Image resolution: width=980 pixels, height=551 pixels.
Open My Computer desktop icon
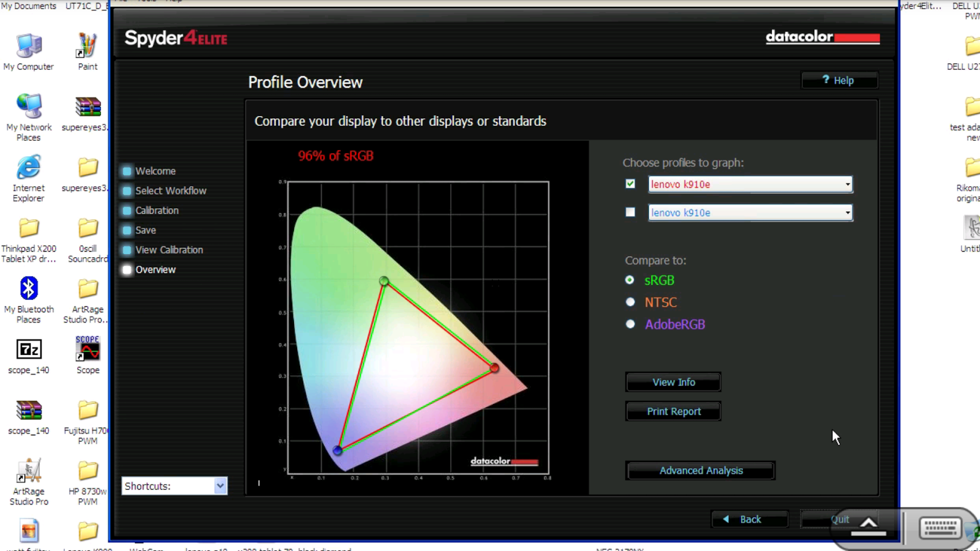pyautogui.click(x=29, y=53)
